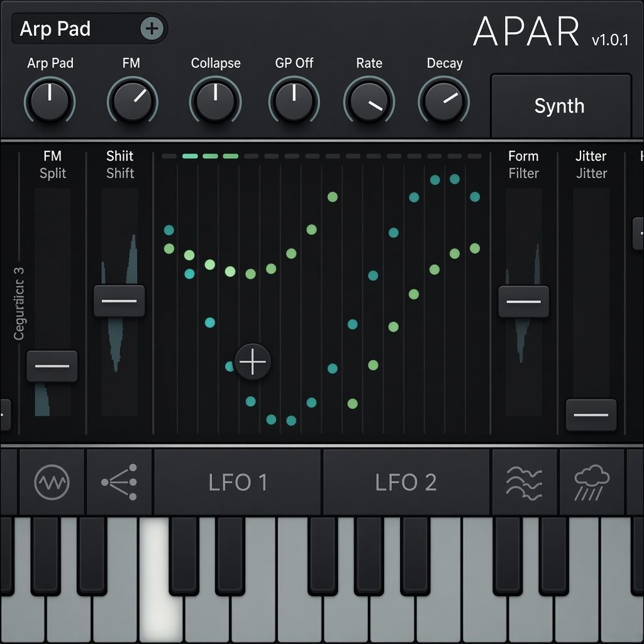Click the plus button beside Arp Pad preset
This screenshot has height=644, width=644.
tap(152, 28)
